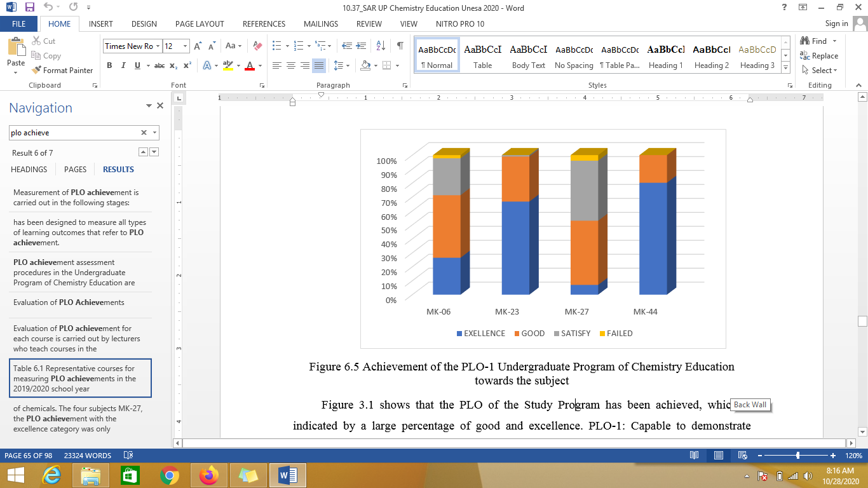Open Sort tool in Paragraph group

[381, 46]
